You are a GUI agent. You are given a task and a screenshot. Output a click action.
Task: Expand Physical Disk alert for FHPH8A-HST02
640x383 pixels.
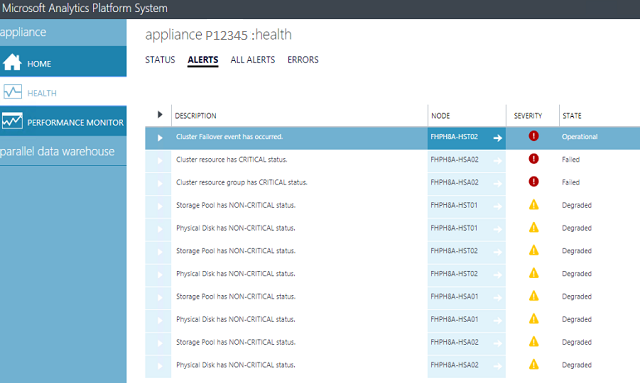(x=160, y=275)
